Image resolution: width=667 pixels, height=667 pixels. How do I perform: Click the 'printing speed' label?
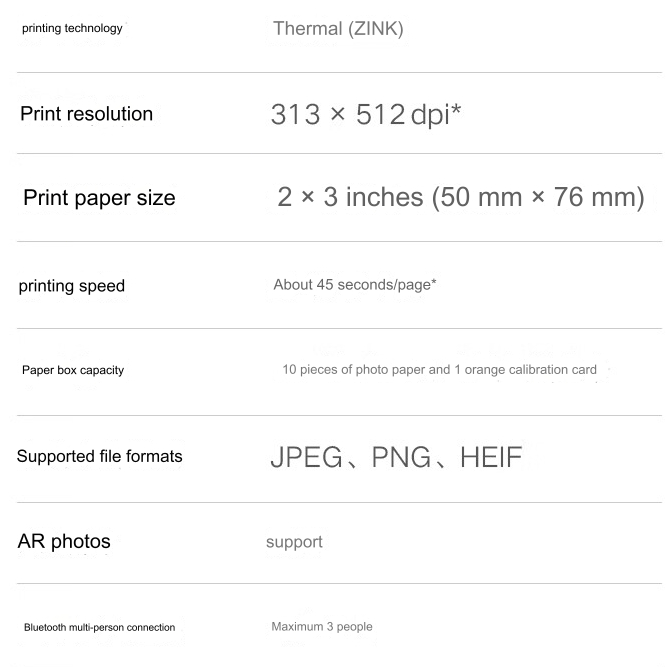point(72,286)
